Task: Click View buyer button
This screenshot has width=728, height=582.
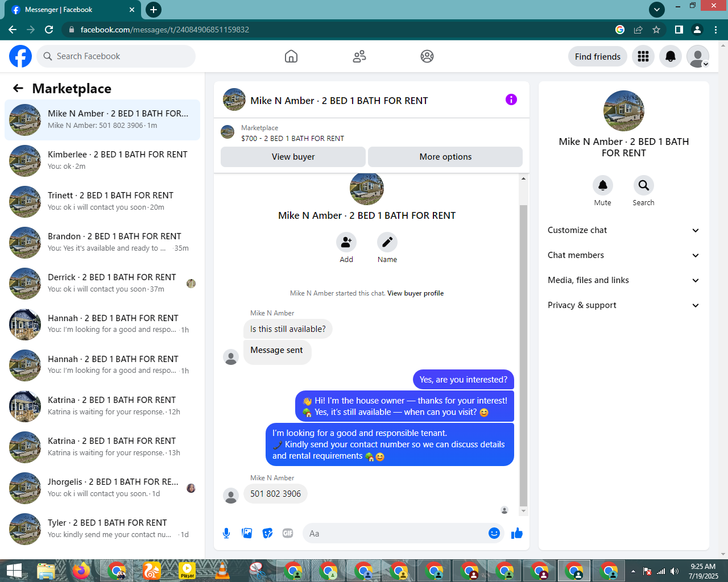Action: pyautogui.click(x=293, y=157)
